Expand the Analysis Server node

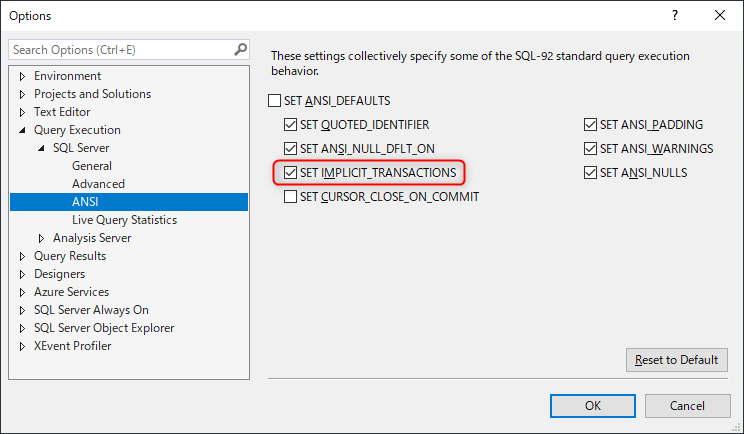41,238
